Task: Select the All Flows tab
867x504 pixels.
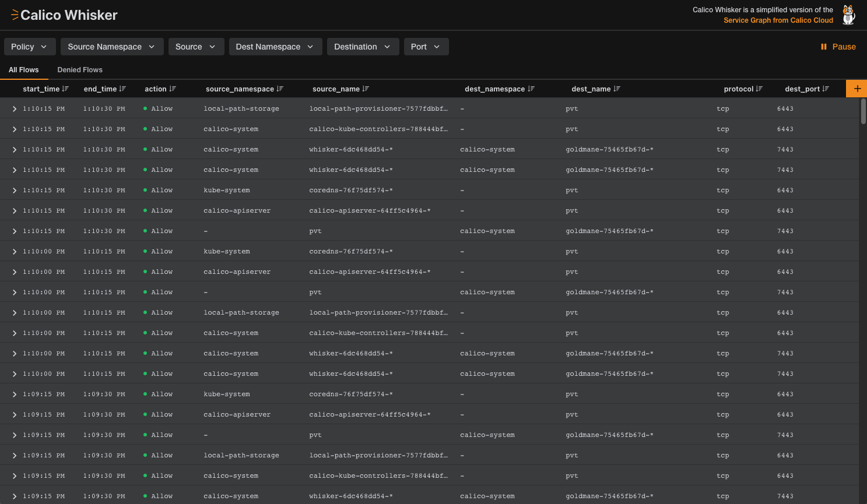Action: 24,70
